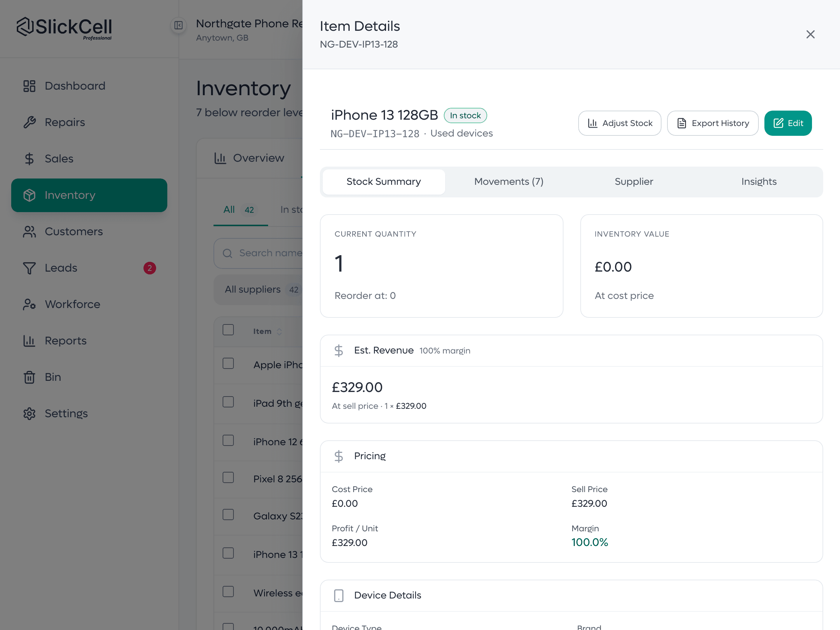The width and height of the screenshot is (840, 630).
Task: Go to Sales in the sidebar
Action: pos(89,159)
